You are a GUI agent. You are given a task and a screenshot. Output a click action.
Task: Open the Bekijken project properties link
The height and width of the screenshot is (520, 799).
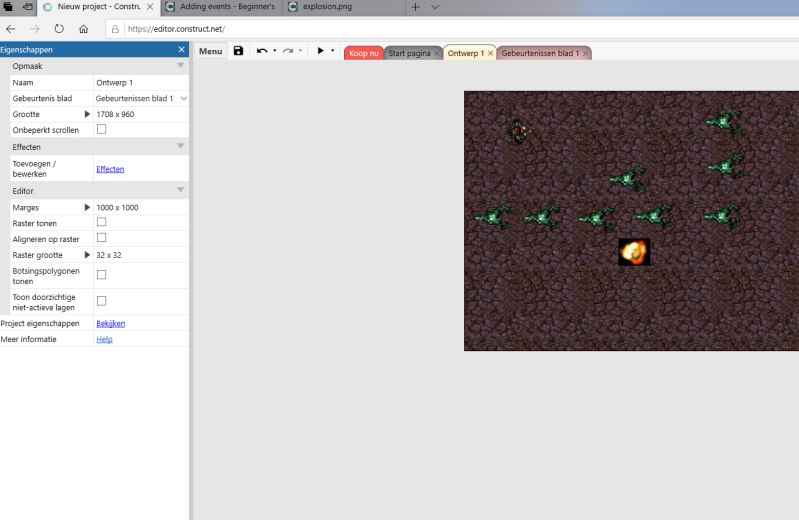tap(111, 324)
